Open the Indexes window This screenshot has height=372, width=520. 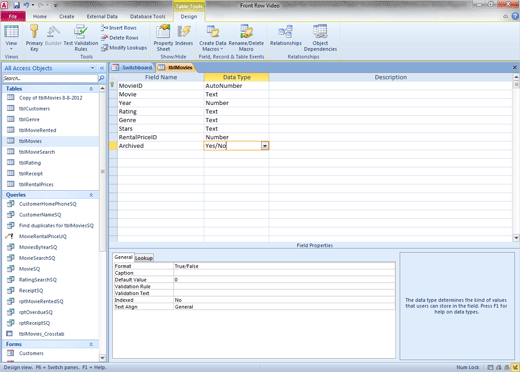pos(184,35)
